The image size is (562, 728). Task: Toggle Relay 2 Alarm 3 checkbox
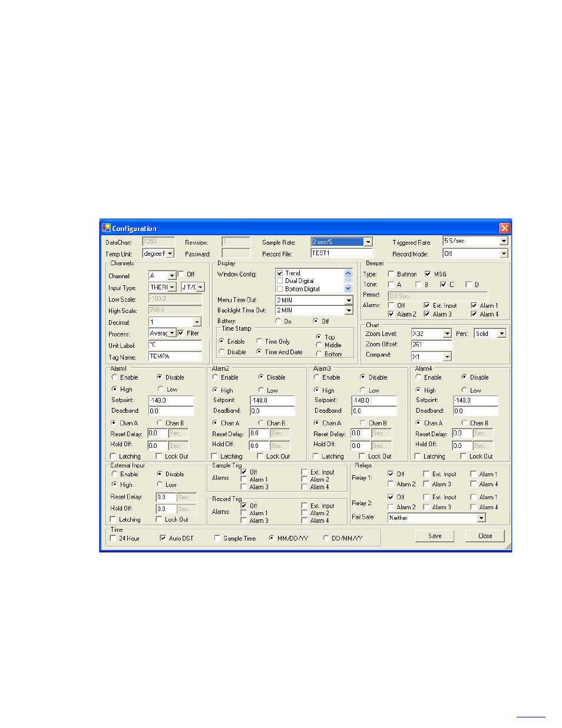pos(427,507)
